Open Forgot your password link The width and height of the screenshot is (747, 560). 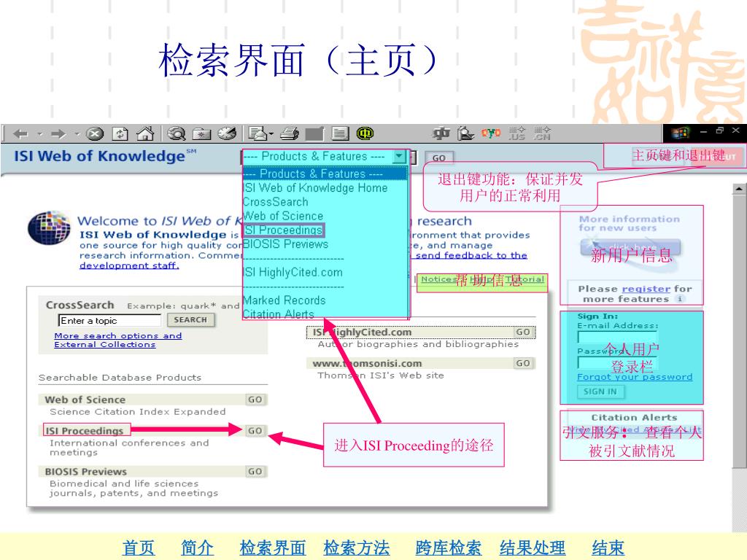click(635, 377)
